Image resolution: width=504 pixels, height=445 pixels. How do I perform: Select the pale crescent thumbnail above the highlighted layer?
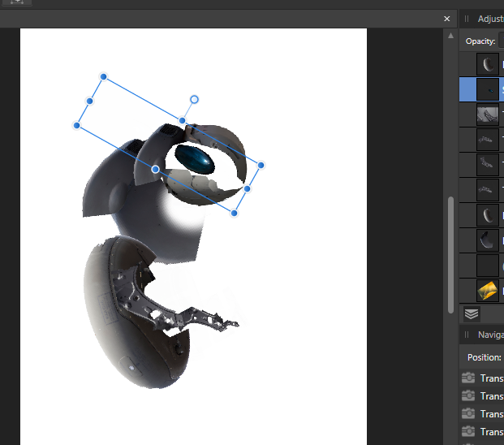click(488, 64)
